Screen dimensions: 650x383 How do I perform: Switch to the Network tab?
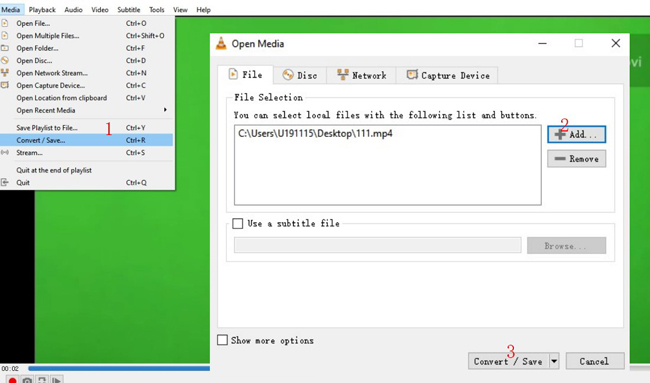[361, 75]
